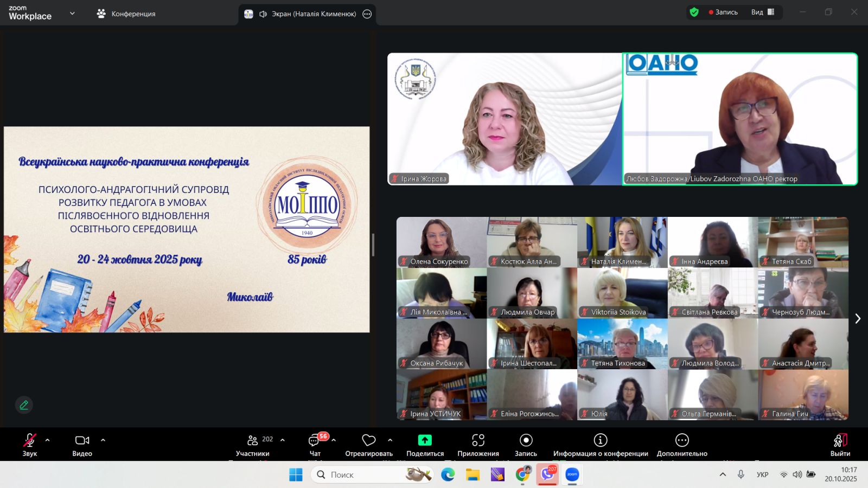This screenshot has width=868, height=488.
Task: Click the green Share (Поделиться) screen icon
Action: click(x=425, y=440)
